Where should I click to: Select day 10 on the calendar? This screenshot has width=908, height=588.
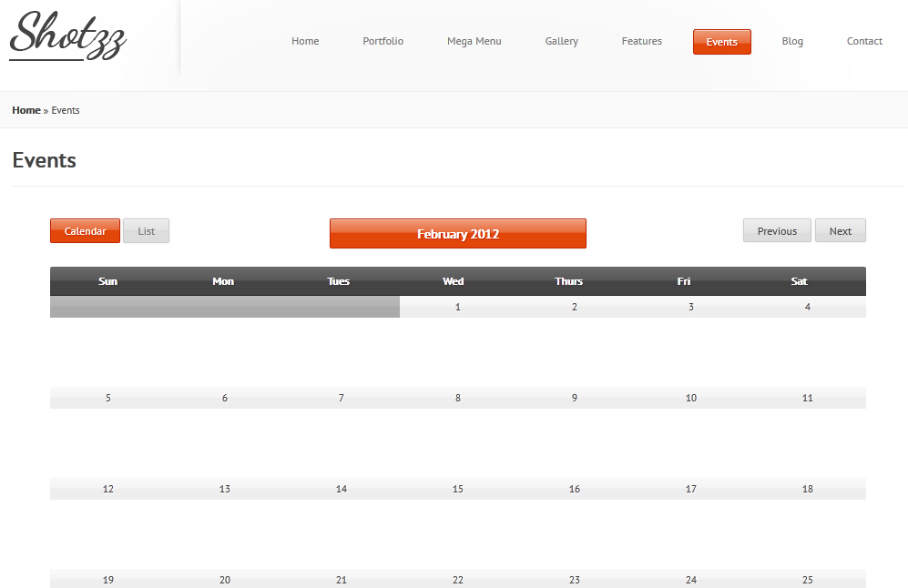691,398
